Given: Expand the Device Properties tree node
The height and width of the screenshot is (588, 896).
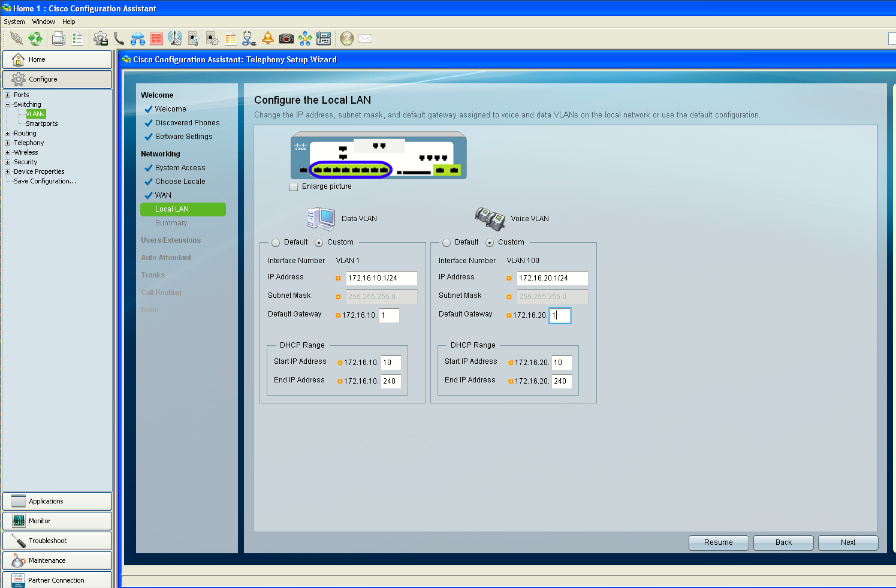Looking at the screenshot, I should 8,171.
